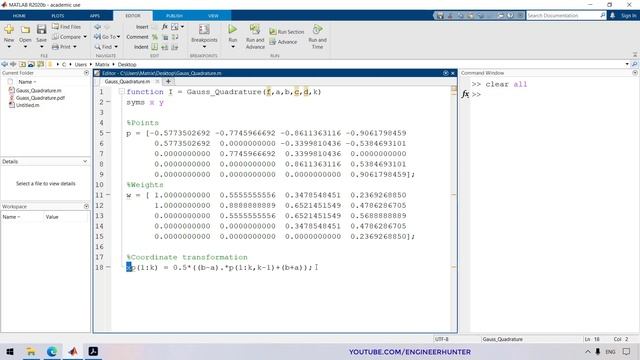
Task: Show hidden system tray icons
Action: point(587,351)
